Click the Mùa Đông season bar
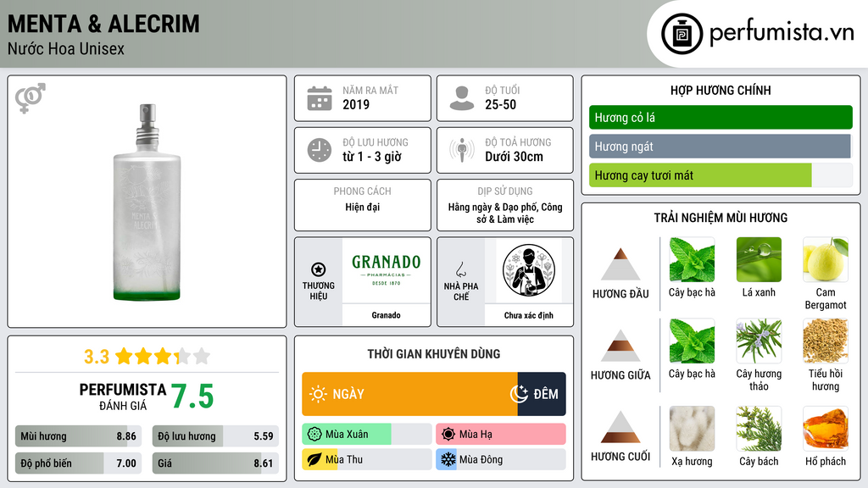Screen dimensions: 868x488 click(x=501, y=459)
